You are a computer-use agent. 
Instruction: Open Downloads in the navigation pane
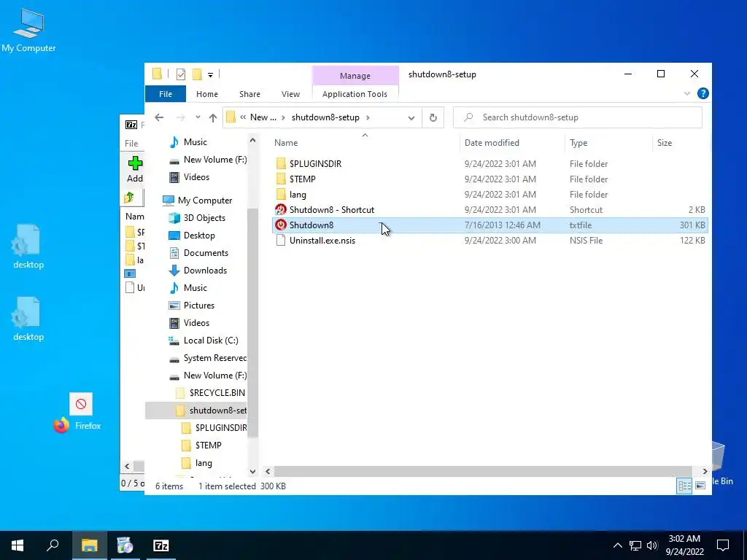[205, 271]
